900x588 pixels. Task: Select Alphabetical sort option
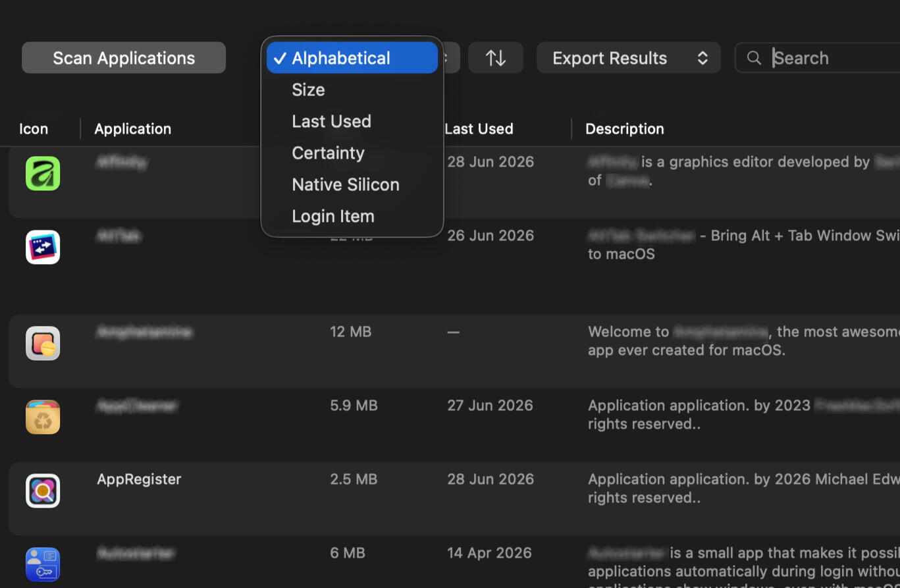352,58
